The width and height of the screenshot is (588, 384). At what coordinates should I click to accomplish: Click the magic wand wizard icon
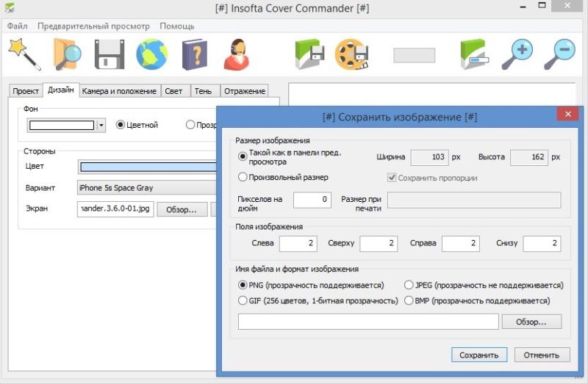[24, 54]
